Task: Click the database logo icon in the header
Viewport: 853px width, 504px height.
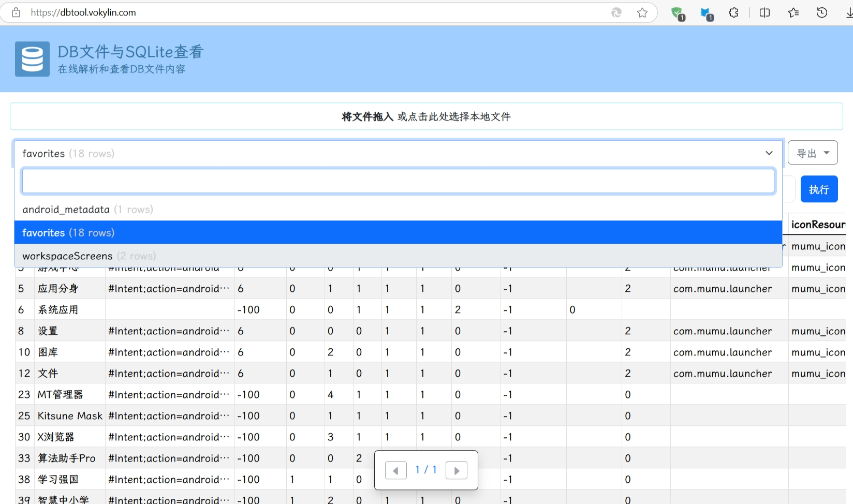Action: [x=32, y=58]
